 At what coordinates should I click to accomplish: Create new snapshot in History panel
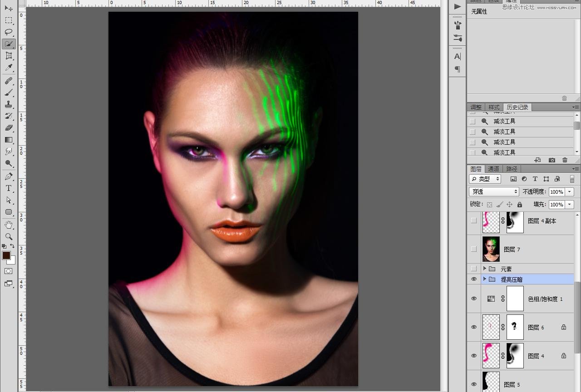(552, 160)
